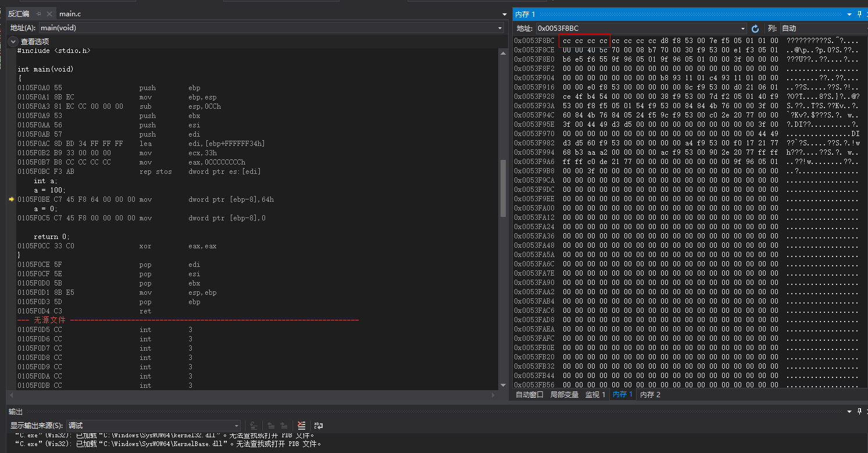Click the 'ret' line at 0105F0D4

[x=84, y=311]
